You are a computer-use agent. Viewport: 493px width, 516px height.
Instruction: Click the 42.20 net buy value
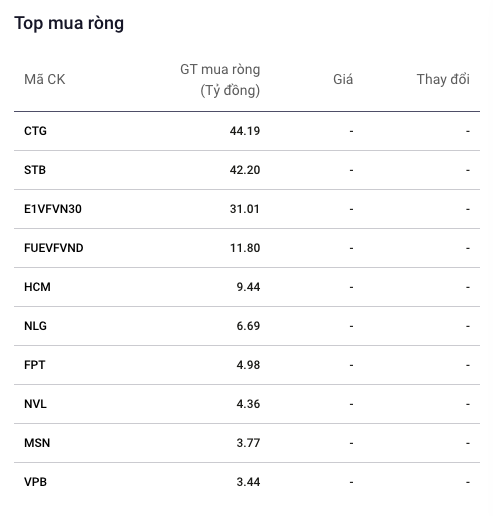(x=245, y=170)
